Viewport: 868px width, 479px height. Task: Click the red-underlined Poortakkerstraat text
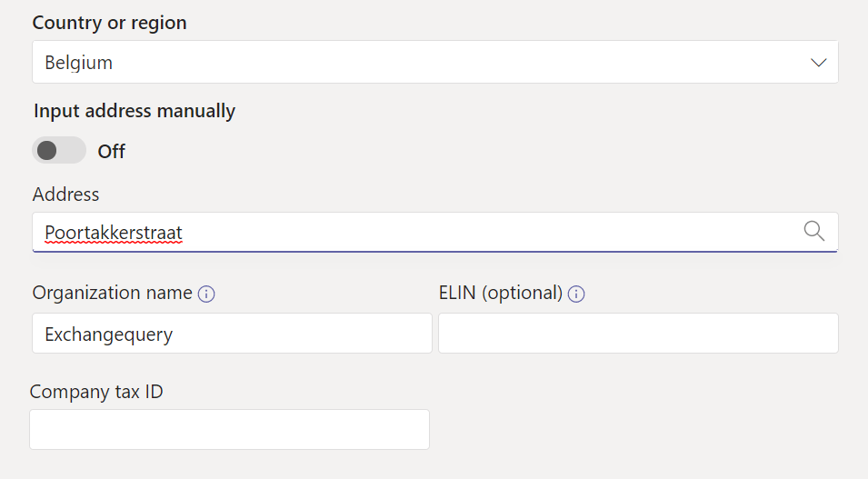[x=114, y=233]
